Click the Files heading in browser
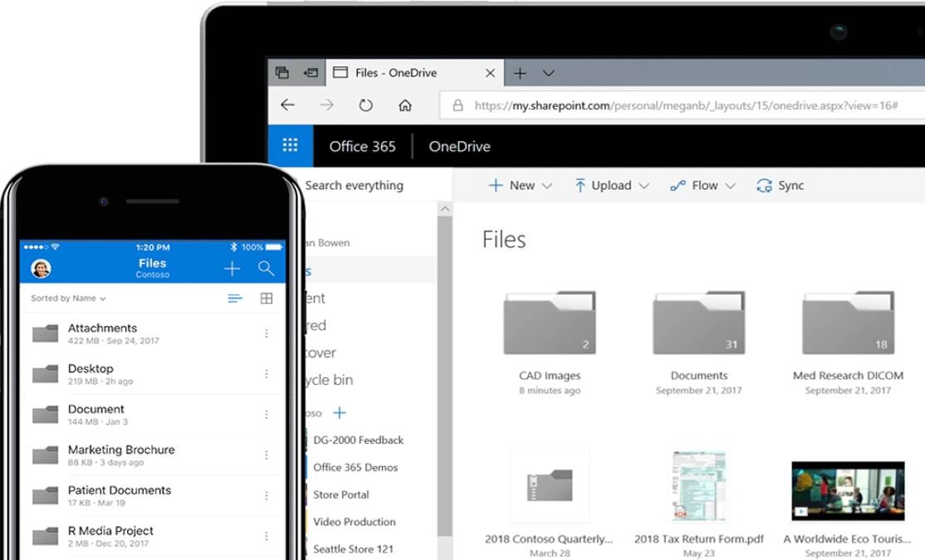 point(504,239)
